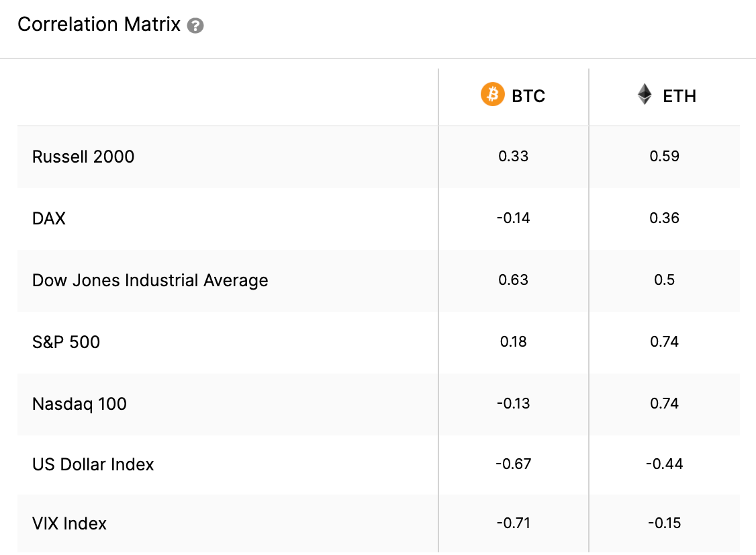Click BTC US Dollar Index value -0.67
This screenshot has width=756, height=555.
point(514,464)
